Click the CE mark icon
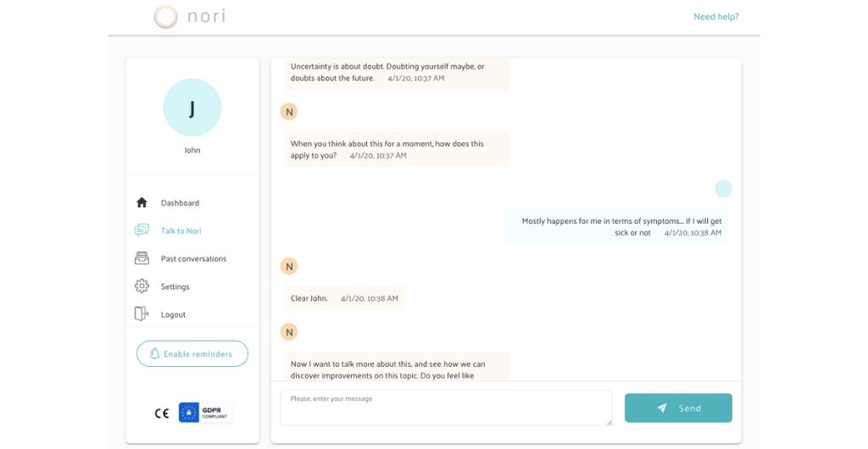Image resolution: width=868 pixels, height=449 pixels. click(161, 413)
